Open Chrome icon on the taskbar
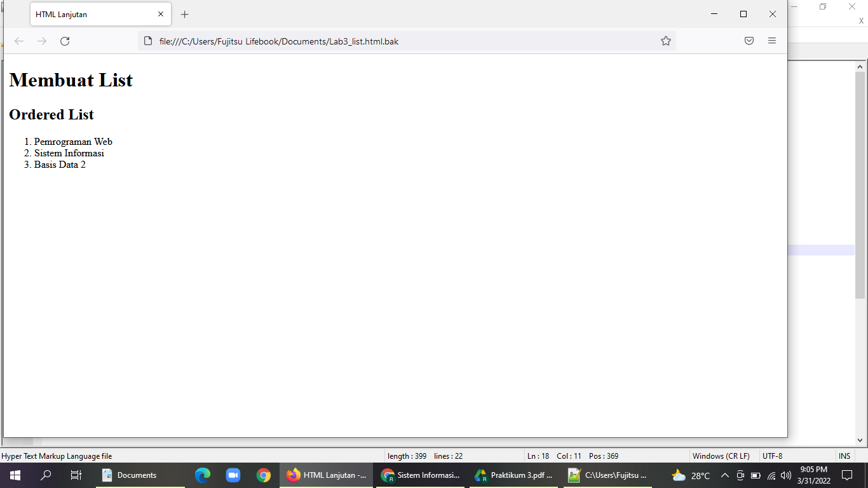 click(x=264, y=475)
